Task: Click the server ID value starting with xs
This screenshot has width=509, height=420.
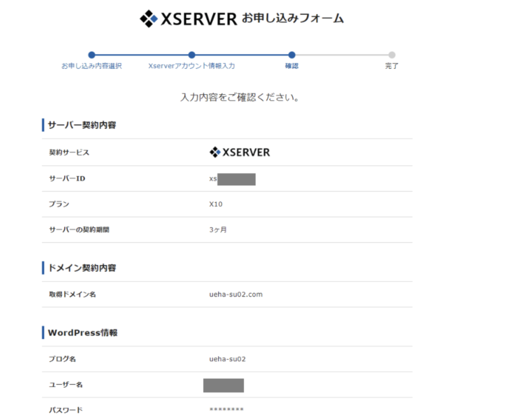Action: click(x=232, y=179)
